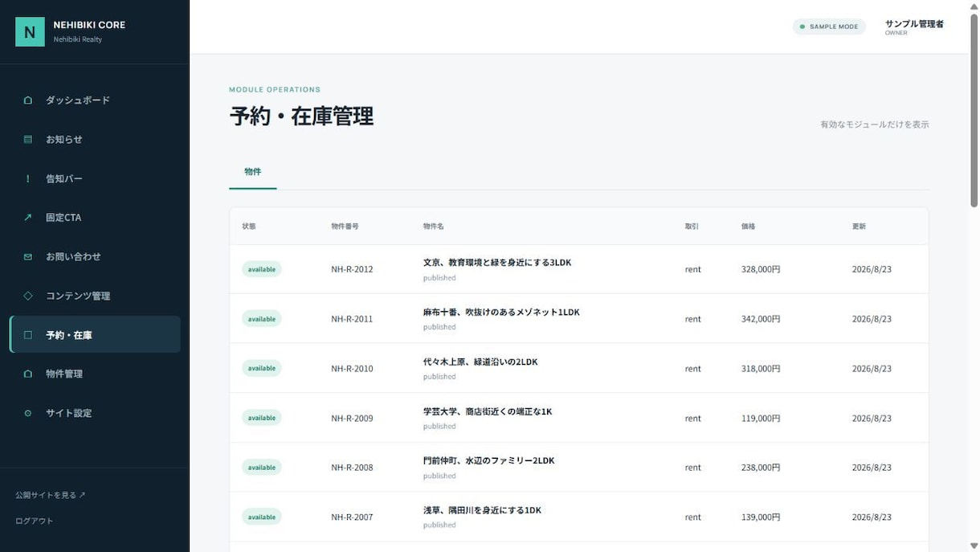Click scrollbar up arrow
Screen dimensions: 980x552
point(974,6)
